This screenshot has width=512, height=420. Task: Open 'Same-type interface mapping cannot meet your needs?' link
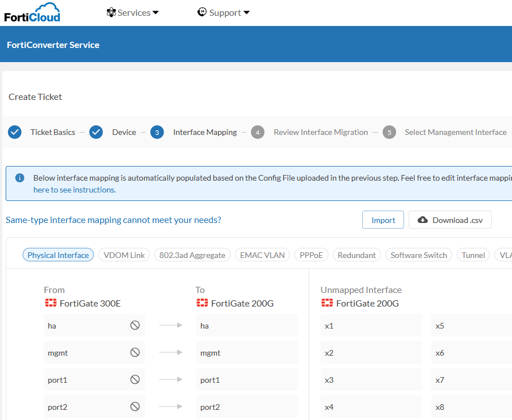[113, 220]
